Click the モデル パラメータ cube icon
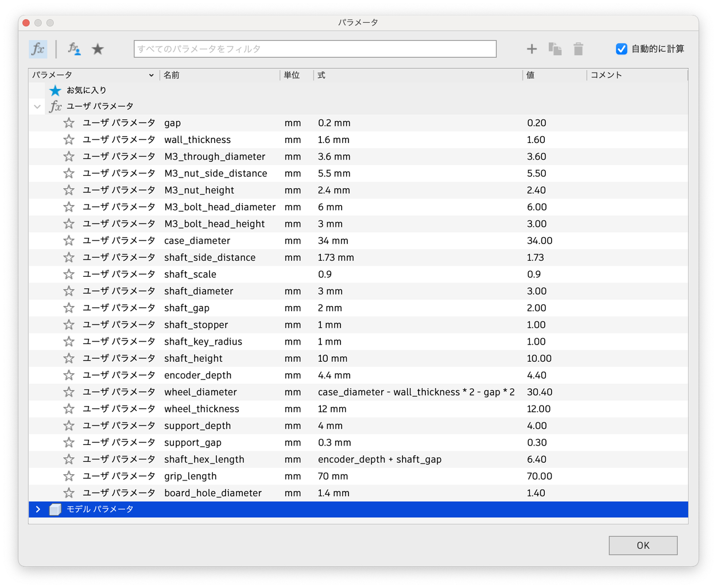Viewport: 717px width, 588px height. (55, 509)
